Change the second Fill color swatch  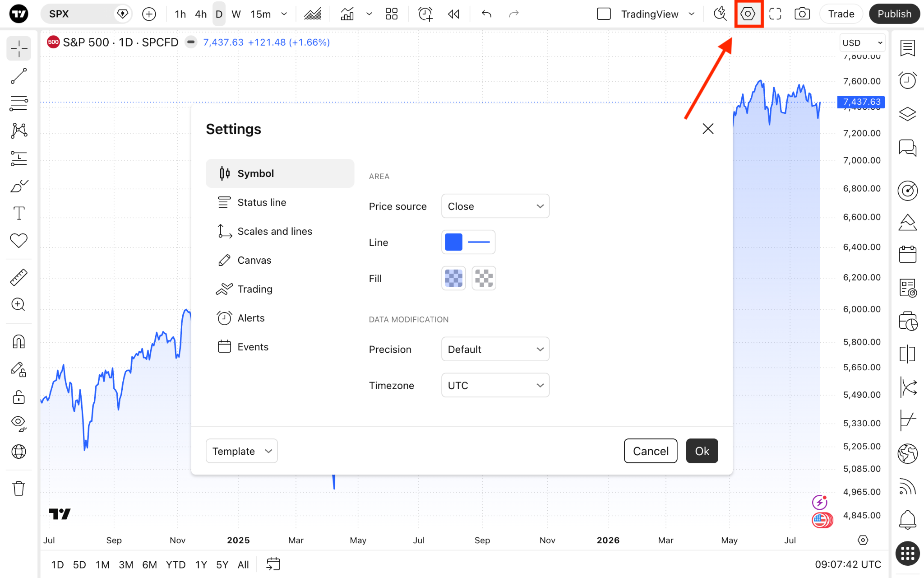tap(484, 278)
